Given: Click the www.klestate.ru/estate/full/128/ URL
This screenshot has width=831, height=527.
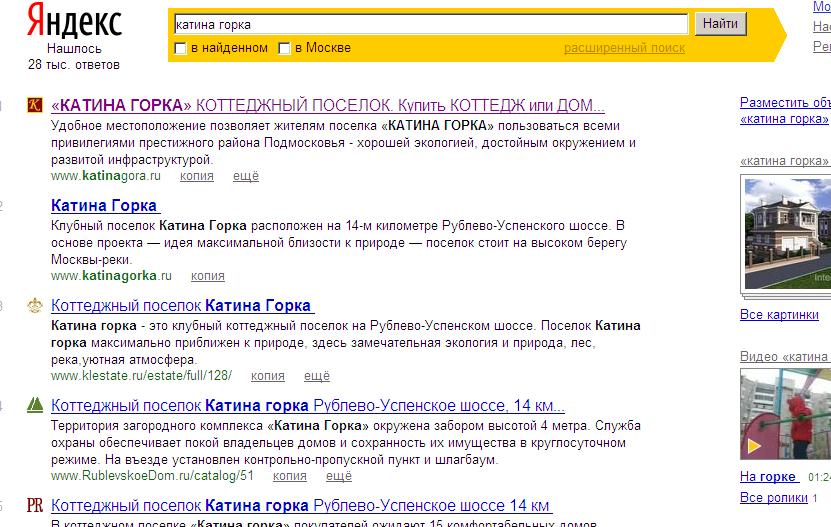Looking at the screenshot, I should (x=142, y=376).
